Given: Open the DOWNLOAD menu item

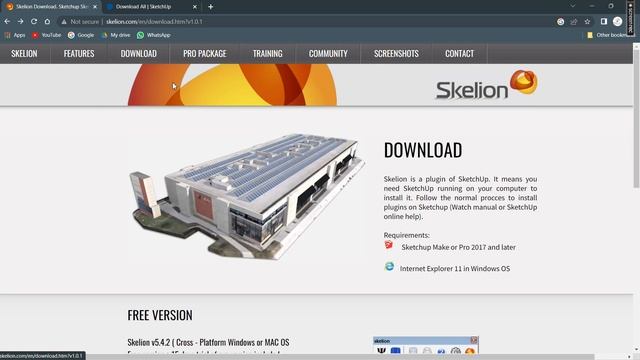Looking at the screenshot, I should (x=138, y=53).
